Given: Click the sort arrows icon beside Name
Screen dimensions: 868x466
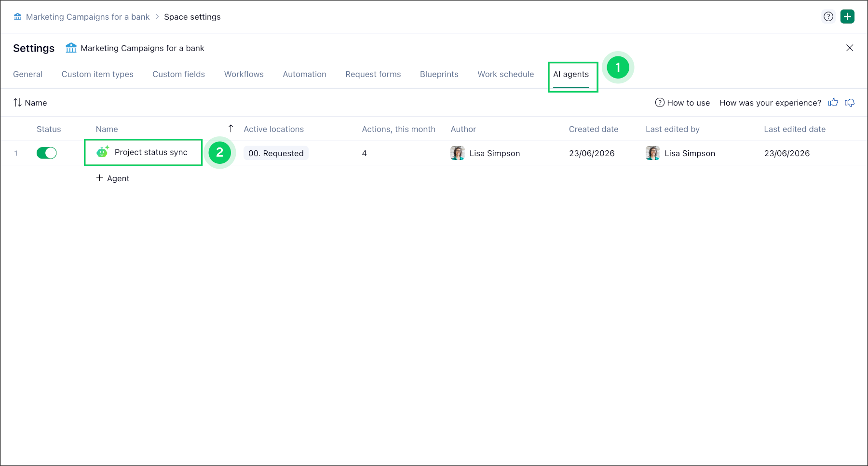Looking at the screenshot, I should click(17, 103).
